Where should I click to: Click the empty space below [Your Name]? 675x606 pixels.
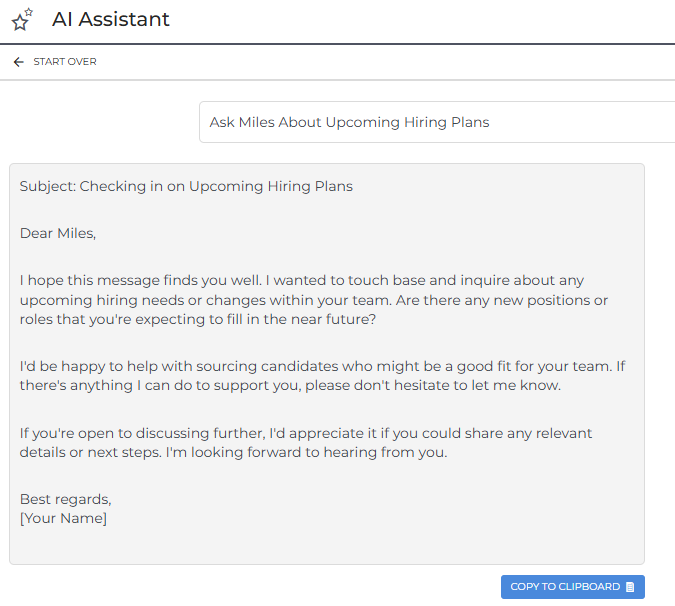click(326, 545)
